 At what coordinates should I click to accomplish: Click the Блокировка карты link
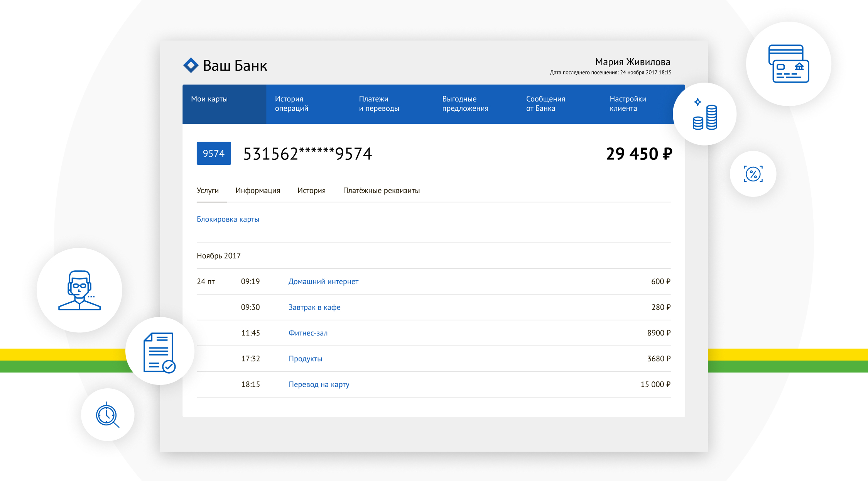point(228,219)
